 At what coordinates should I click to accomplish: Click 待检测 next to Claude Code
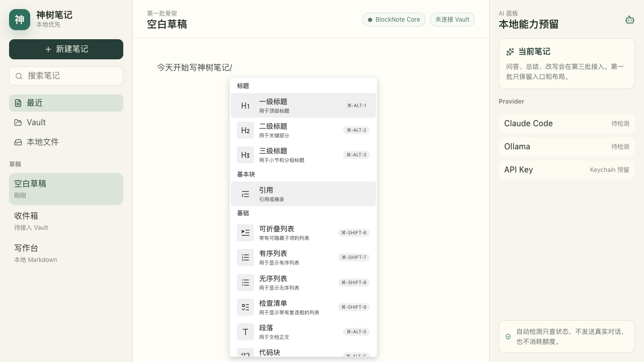tap(620, 124)
